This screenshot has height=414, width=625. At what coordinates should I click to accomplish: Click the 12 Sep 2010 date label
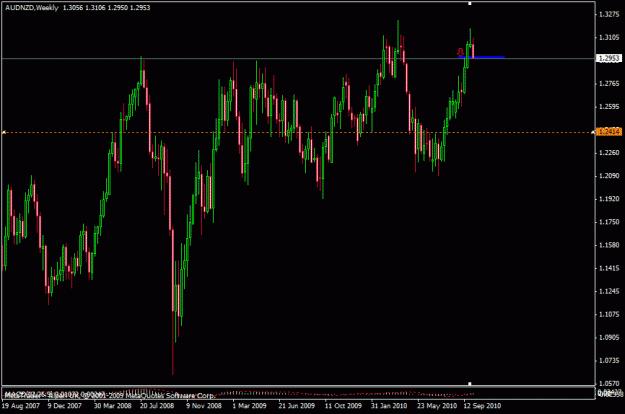click(x=482, y=406)
